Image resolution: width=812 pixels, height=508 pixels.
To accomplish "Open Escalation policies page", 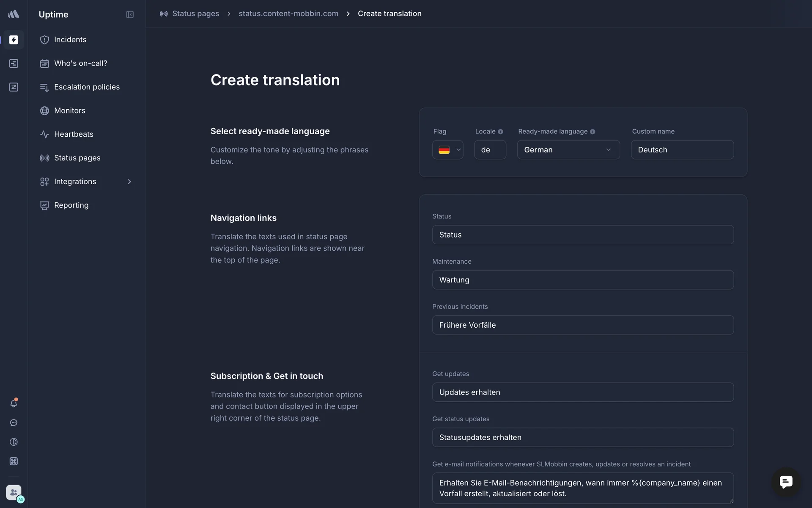I will [87, 87].
